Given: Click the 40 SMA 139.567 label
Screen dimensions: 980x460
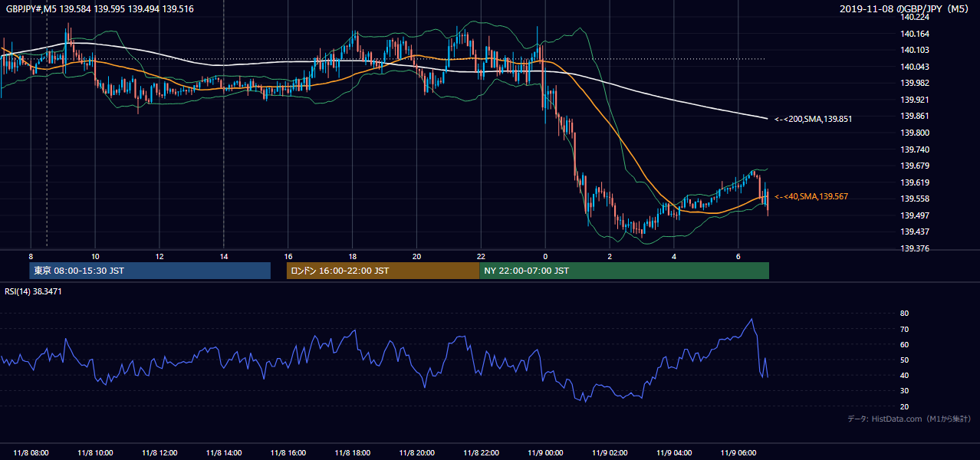Looking at the screenshot, I should 811,197.
